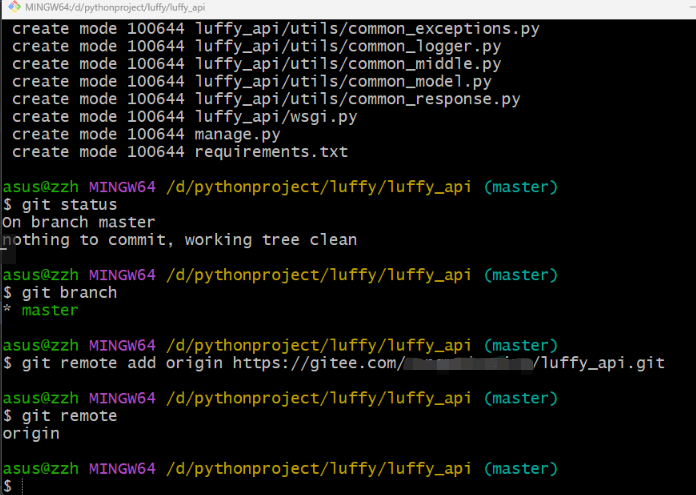This screenshot has height=495, width=696.
Task: Click the 'git status' command line
Action: (x=60, y=205)
